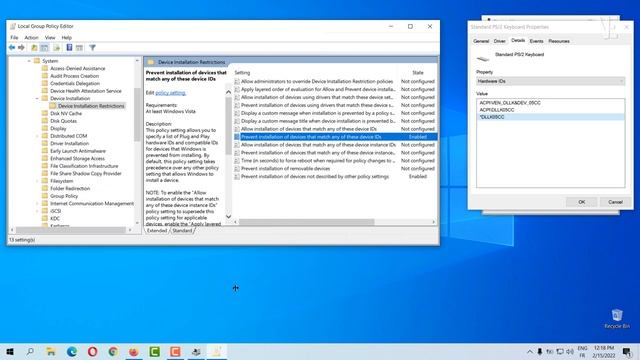
Task: Open the Action menu
Action: pos(31,38)
